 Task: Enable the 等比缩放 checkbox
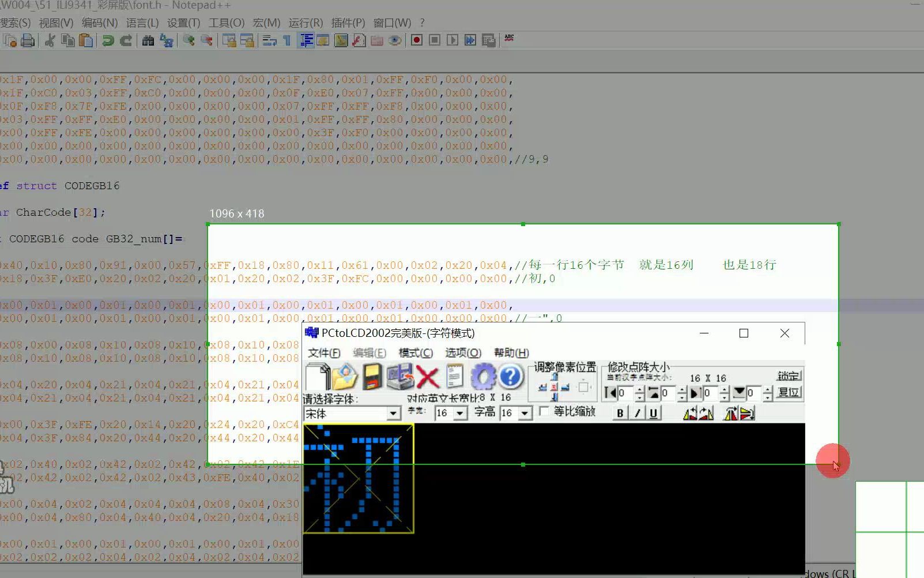(544, 411)
